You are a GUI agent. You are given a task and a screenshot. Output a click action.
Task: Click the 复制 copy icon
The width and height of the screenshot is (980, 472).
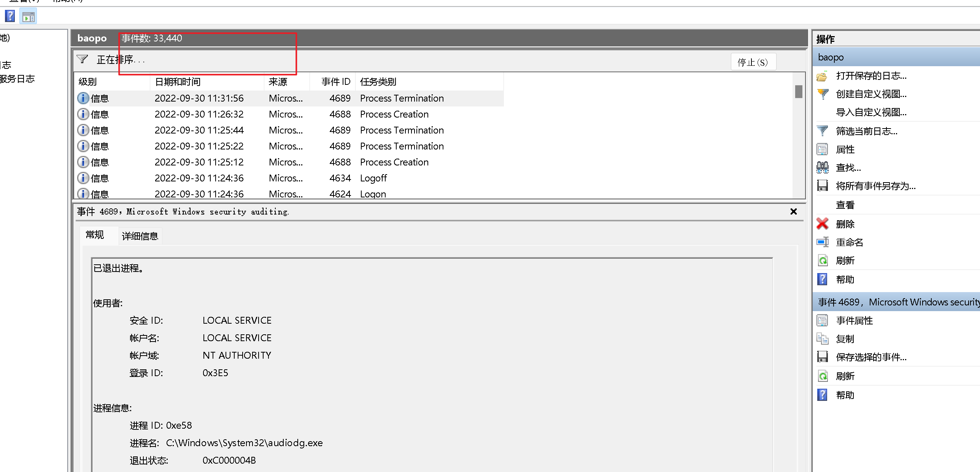click(x=822, y=339)
